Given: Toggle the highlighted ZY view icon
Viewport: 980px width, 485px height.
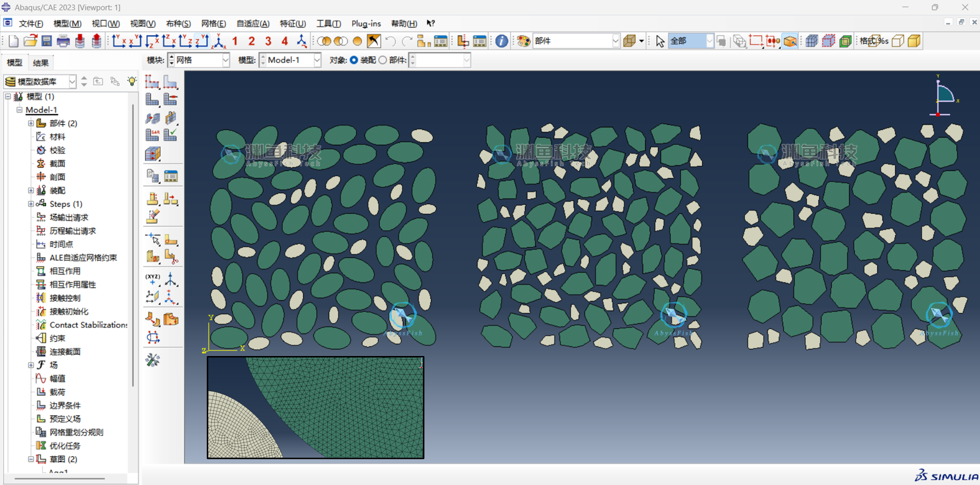Looking at the screenshot, I should click(202, 41).
